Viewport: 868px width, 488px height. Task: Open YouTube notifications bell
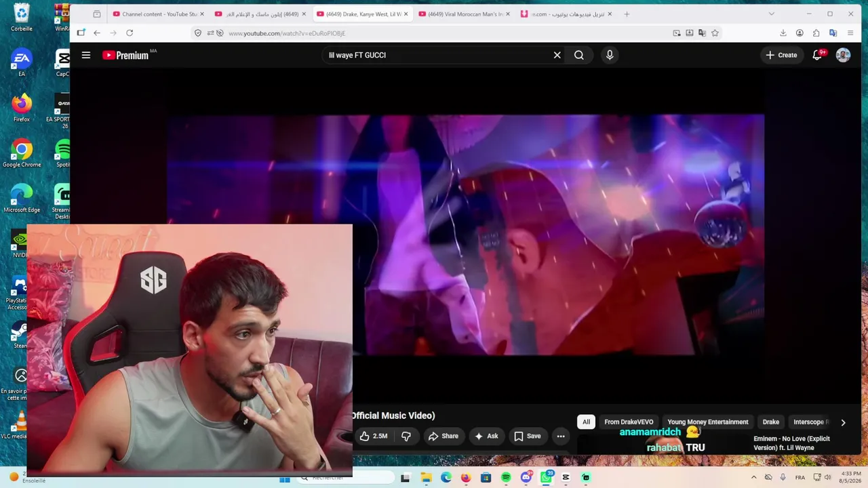(x=818, y=55)
